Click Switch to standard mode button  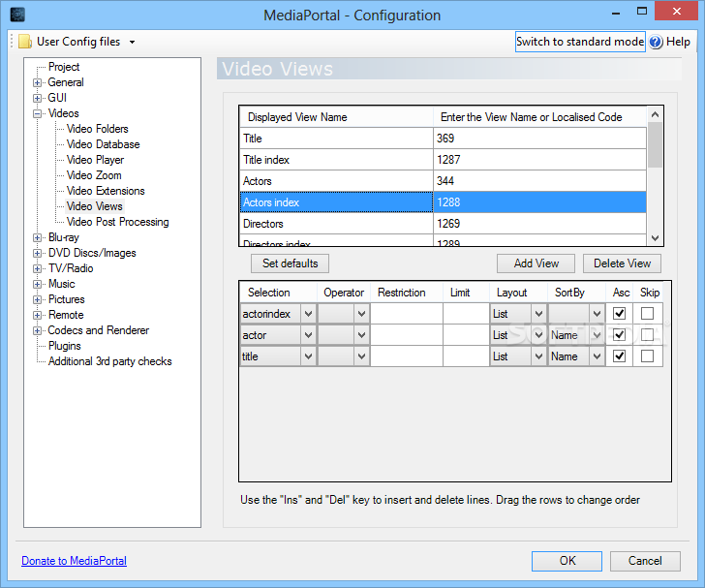(x=580, y=42)
